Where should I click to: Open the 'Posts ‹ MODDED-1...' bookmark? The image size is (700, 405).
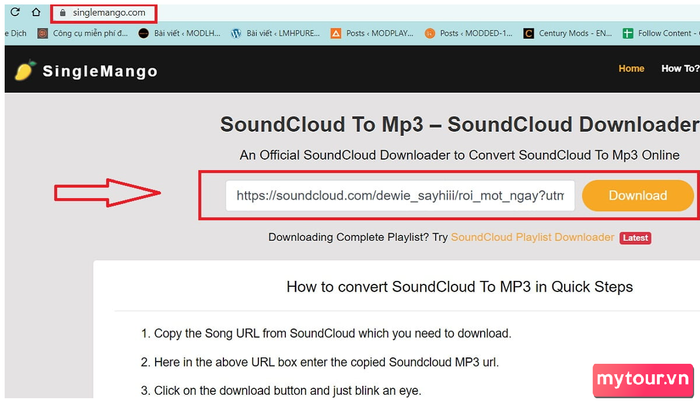coord(468,33)
